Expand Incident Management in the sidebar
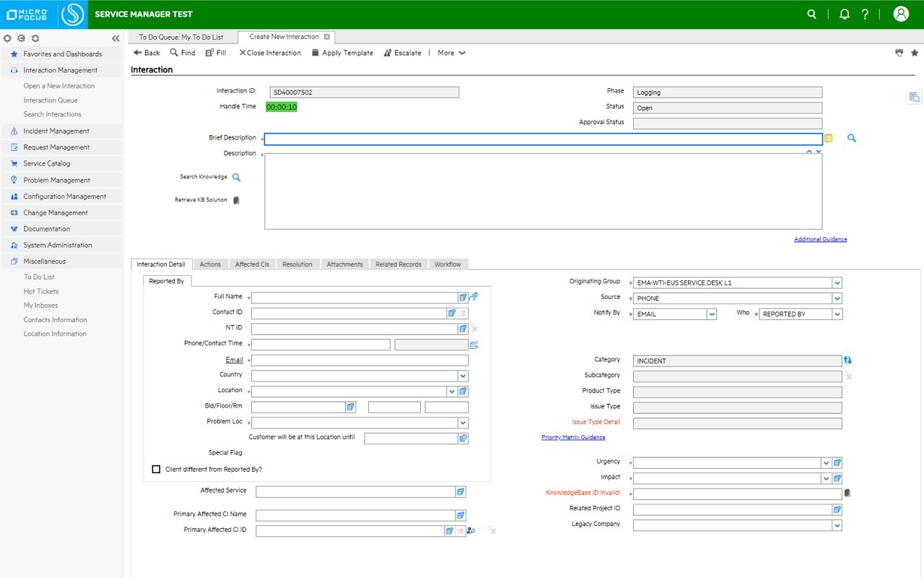Image resolution: width=924 pixels, height=578 pixels. pos(62,131)
